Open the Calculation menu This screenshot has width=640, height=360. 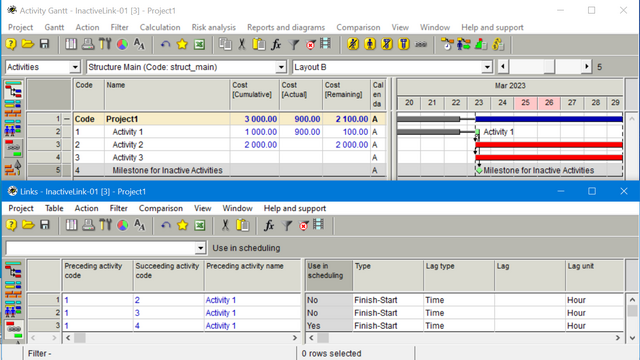160,27
